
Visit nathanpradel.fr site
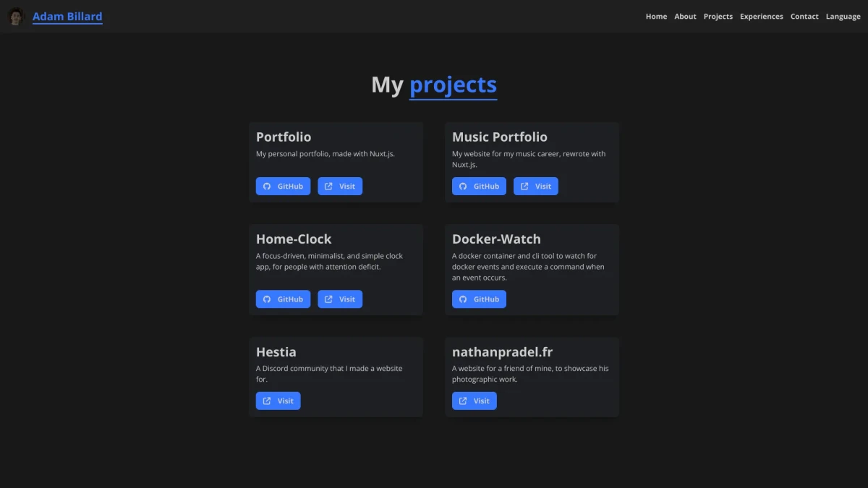[475, 401]
